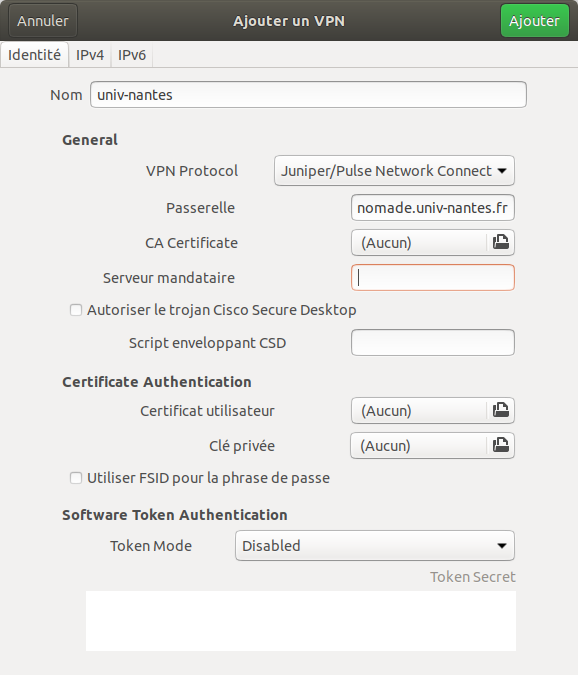Click the Token Secret text area
The image size is (578, 675).
[301, 621]
